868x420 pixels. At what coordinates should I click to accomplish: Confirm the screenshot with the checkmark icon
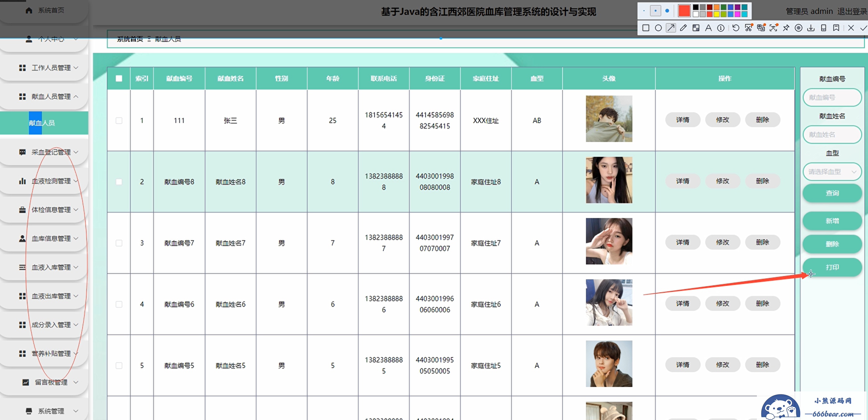tap(863, 28)
